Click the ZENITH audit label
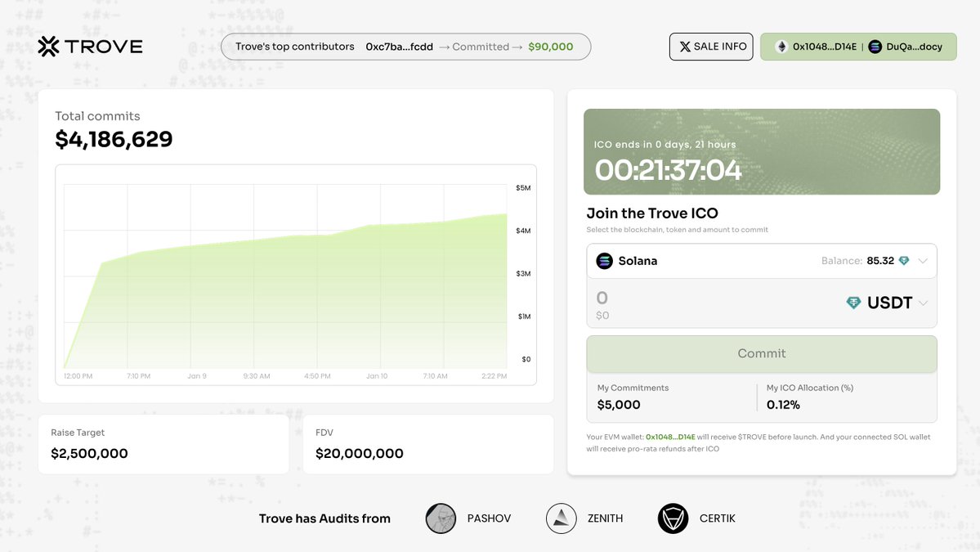The width and height of the screenshot is (980, 552). tap(605, 518)
